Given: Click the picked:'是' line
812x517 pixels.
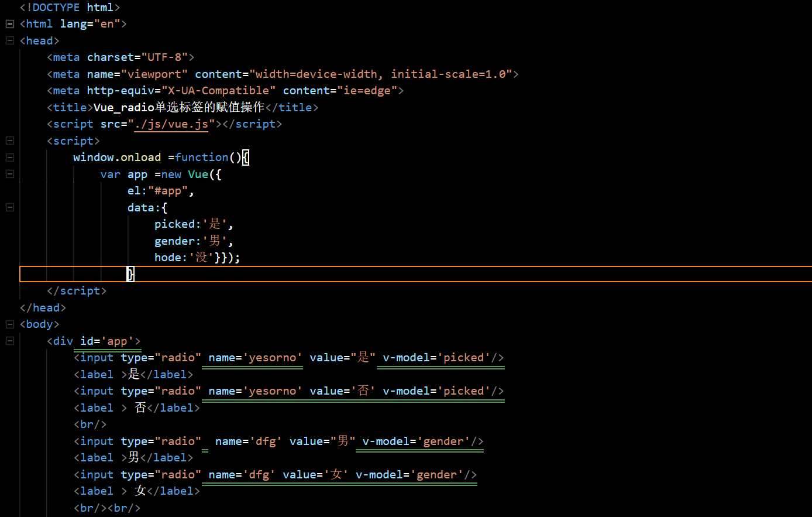Looking at the screenshot, I should [x=194, y=224].
